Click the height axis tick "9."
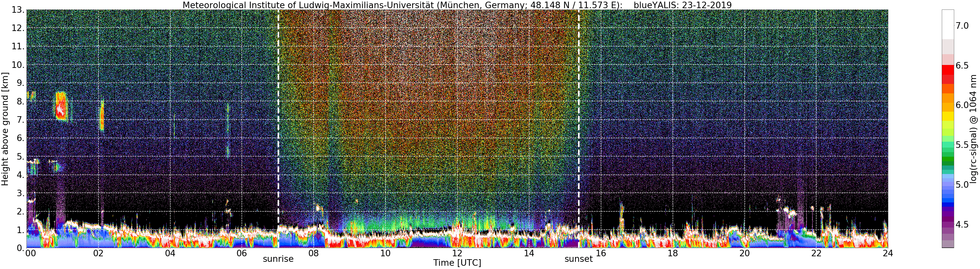This screenshot has width=980, height=269. pos(21,83)
